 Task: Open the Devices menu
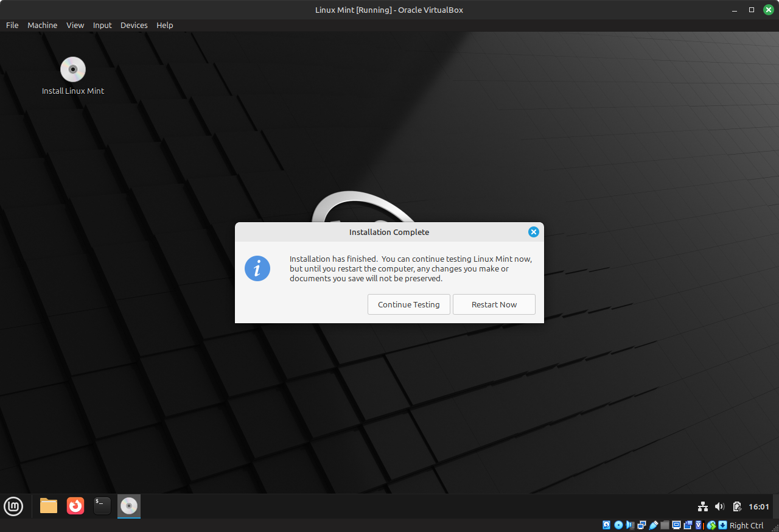[x=134, y=25]
